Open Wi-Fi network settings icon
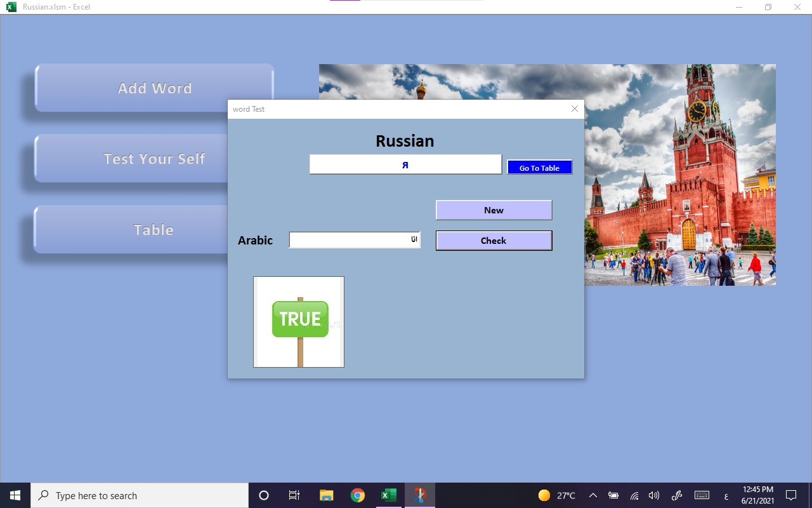 pos(634,495)
